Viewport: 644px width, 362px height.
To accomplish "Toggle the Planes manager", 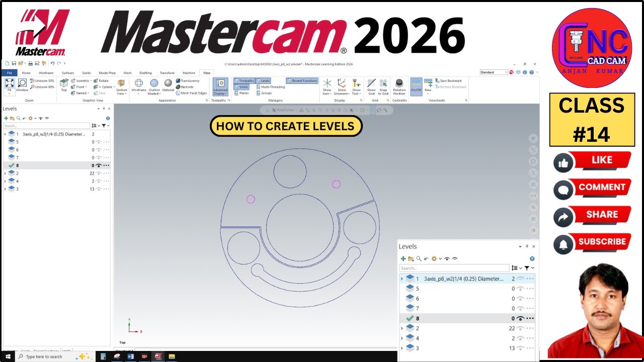I will [x=242, y=93].
